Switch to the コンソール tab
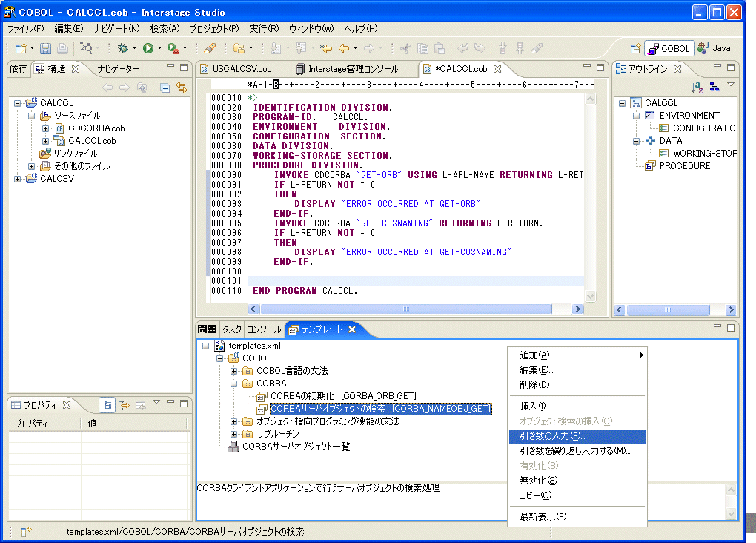The image size is (756, 543). [264, 329]
